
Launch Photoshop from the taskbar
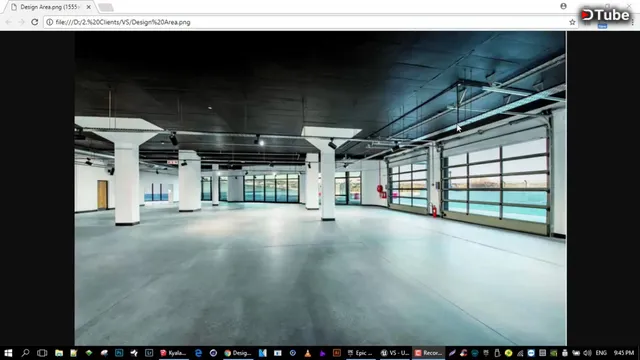(119, 353)
